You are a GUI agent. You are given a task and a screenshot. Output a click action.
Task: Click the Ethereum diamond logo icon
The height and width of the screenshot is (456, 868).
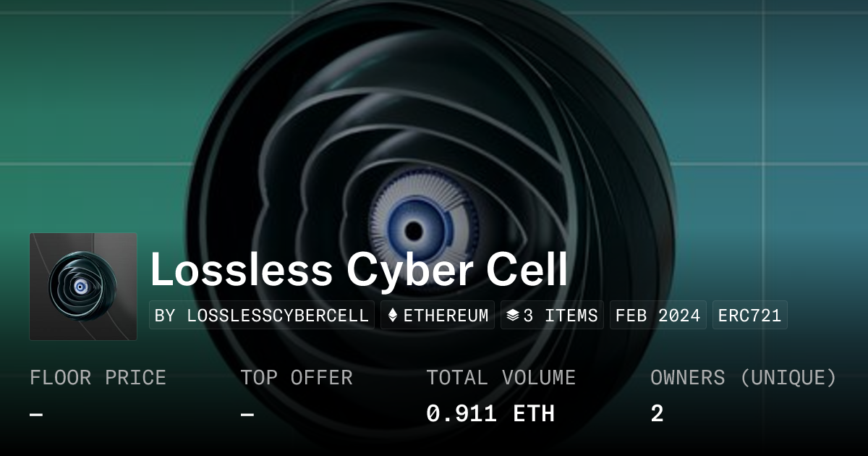tap(393, 316)
